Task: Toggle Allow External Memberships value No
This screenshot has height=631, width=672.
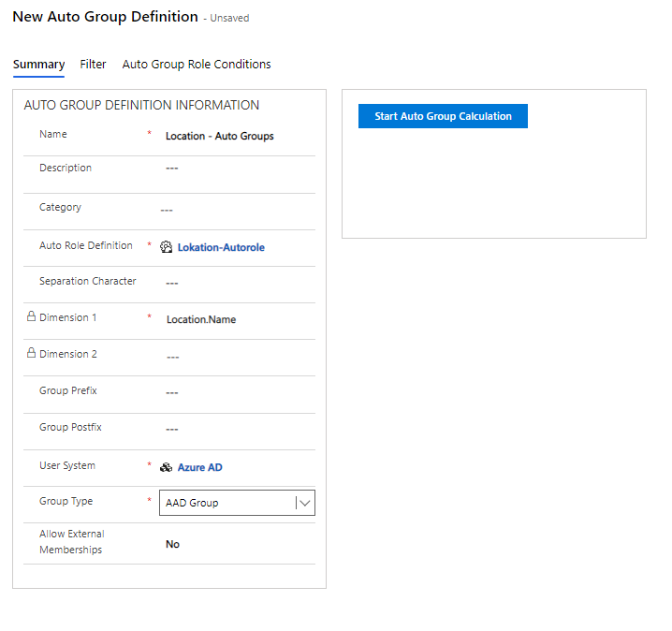Action: pyautogui.click(x=173, y=544)
